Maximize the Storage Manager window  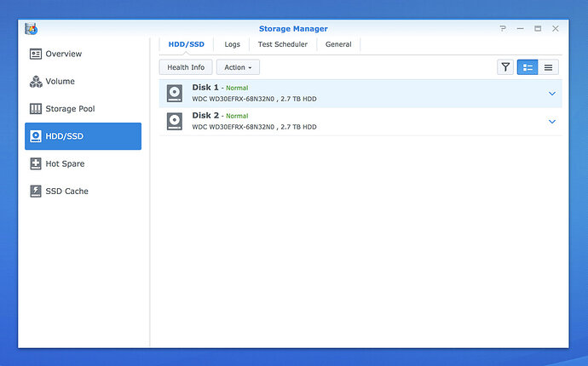[x=538, y=28]
